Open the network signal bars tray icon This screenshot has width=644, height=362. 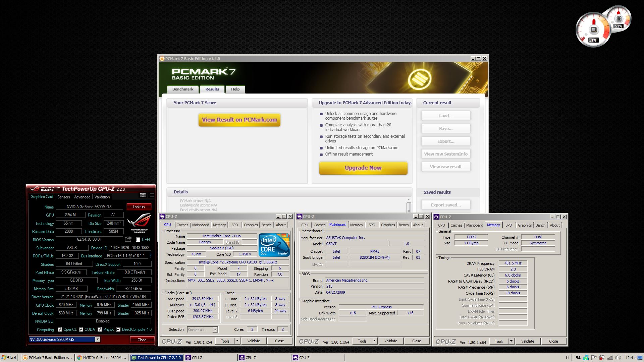click(x=610, y=358)
